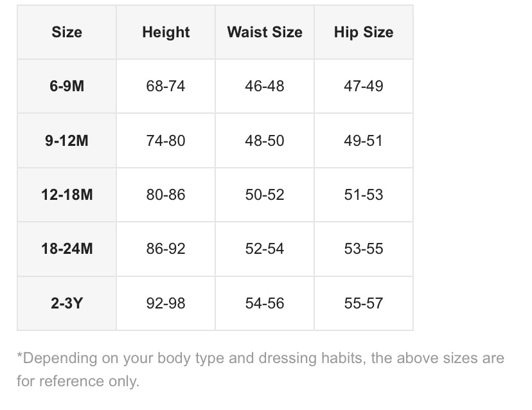Click the Hip Size column header

coord(364,32)
